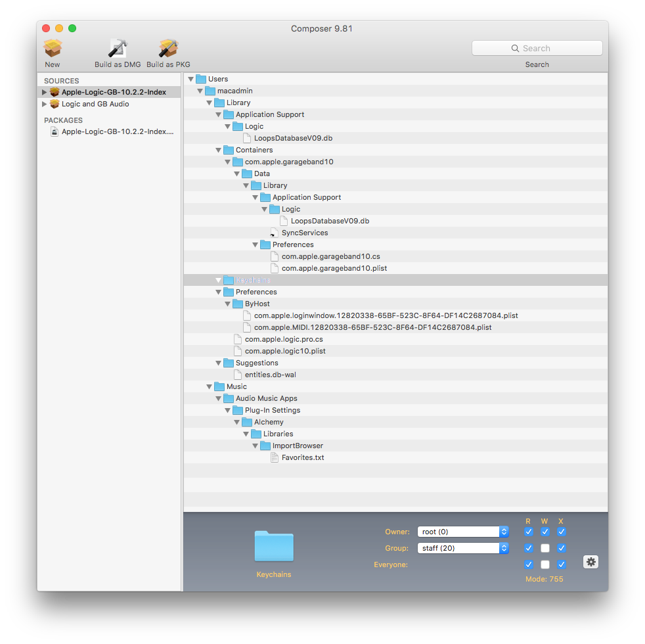Enable the Group write permission checkbox

pyautogui.click(x=545, y=549)
